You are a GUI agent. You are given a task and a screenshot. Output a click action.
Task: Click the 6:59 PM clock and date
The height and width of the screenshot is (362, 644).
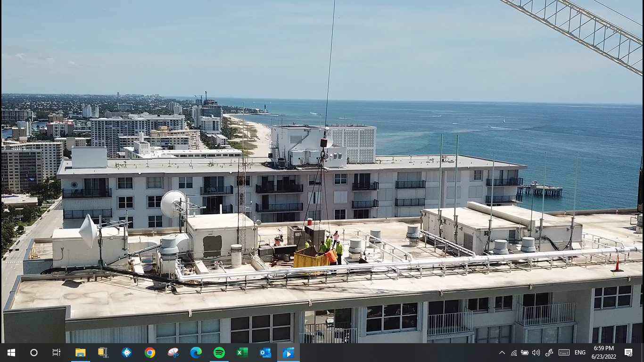click(603, 353)
